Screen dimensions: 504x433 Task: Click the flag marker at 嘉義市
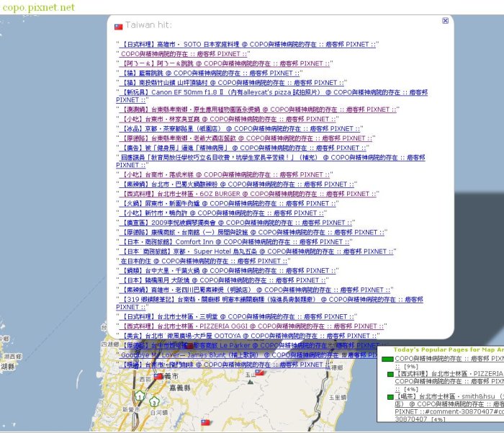tap(158, 376)
